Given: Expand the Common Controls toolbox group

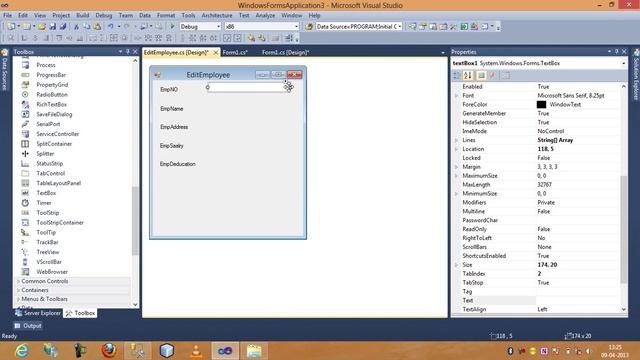Looking at the screenshot, I should point(18,281).
